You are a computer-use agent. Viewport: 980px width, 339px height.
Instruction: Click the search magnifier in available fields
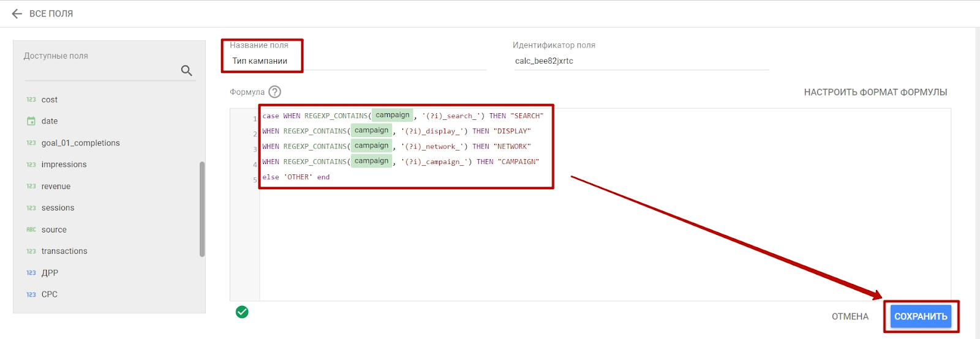click(x=187, y=70)
